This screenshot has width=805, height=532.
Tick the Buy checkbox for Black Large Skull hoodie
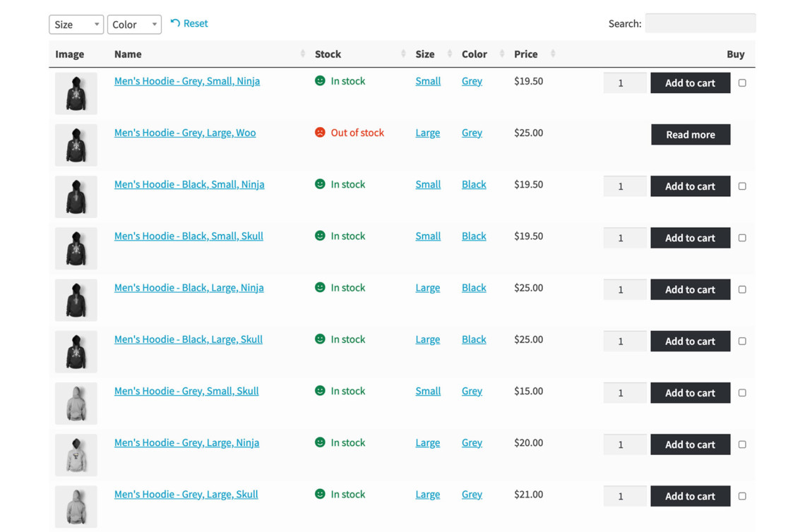(x=742, y=341)
